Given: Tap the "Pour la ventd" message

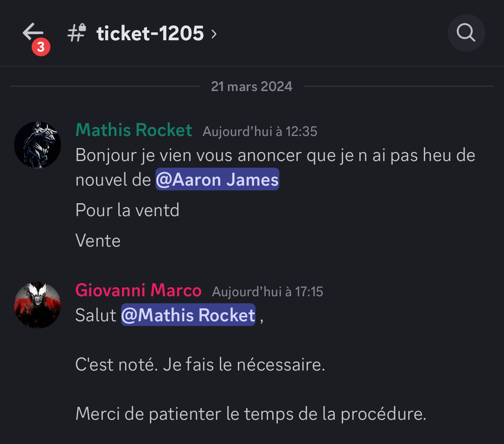Looking at the screenshot, I should (x=127, y=210).
